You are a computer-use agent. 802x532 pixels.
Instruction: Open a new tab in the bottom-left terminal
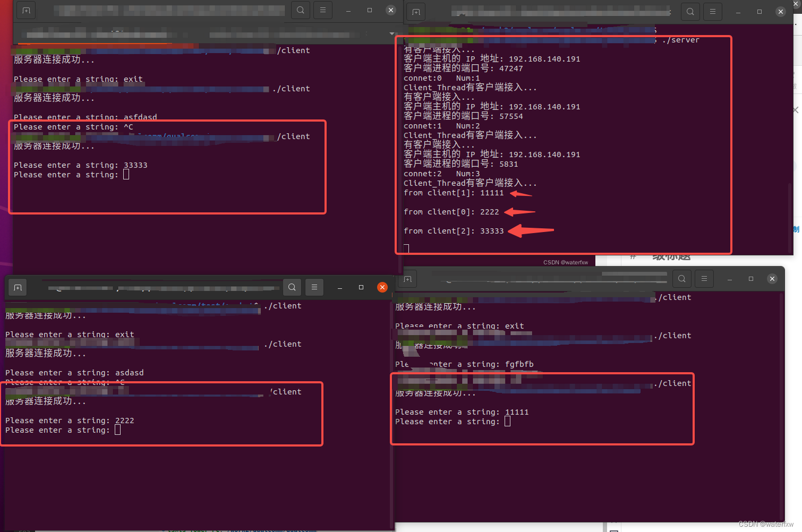point(18,287)
